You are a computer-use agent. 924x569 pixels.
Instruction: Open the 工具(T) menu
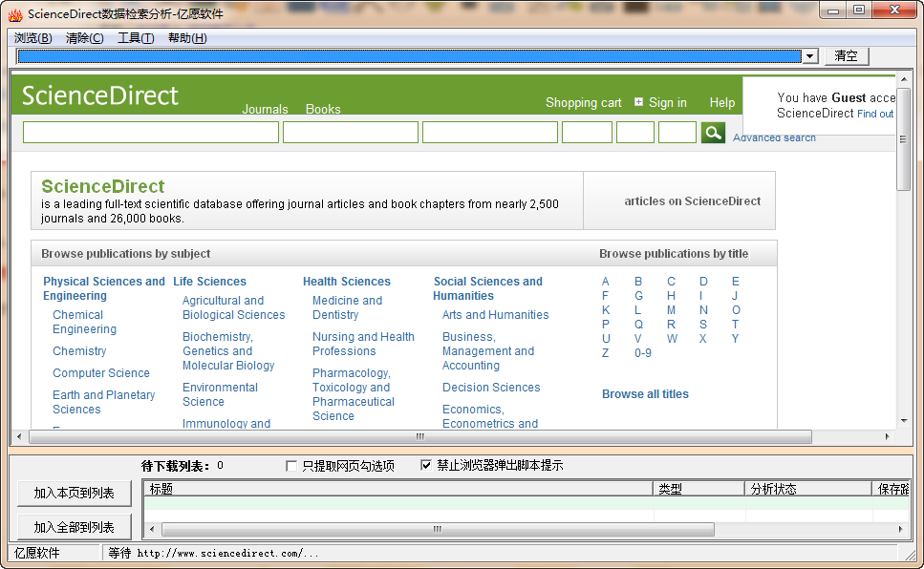click(136, 37)
